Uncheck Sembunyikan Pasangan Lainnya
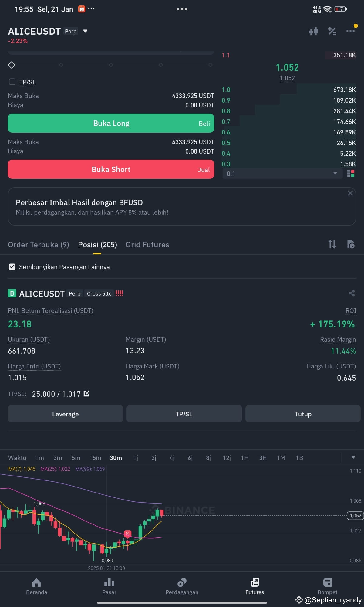 pos(12,267)
